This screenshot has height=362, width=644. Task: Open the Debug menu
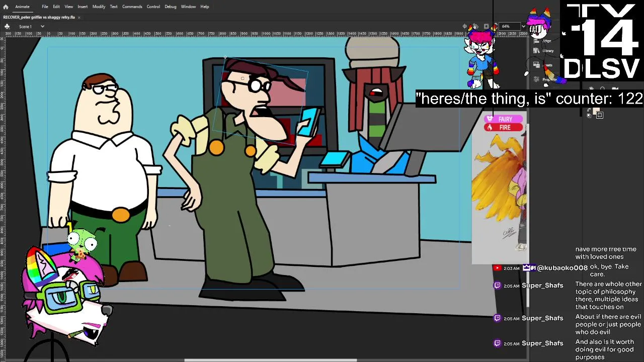coord(171,7)
